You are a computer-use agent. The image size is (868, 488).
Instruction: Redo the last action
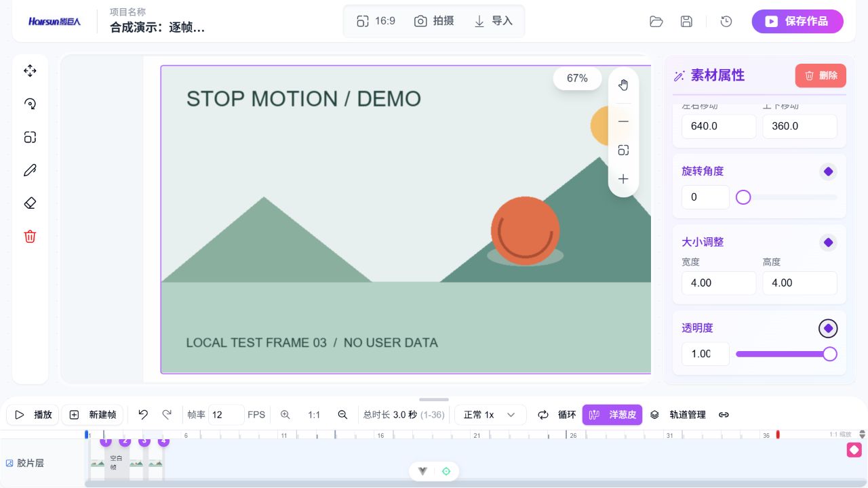tap(167, 415)
